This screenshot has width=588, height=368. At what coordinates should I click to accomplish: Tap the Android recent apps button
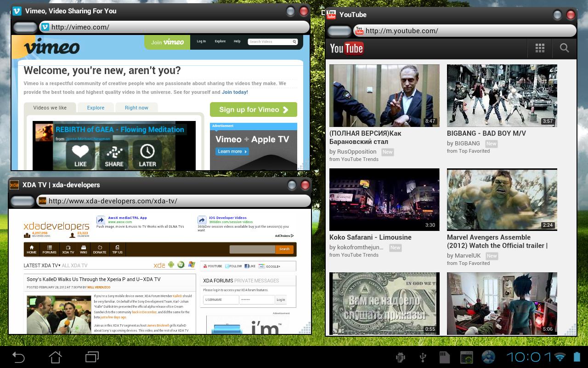92,357
